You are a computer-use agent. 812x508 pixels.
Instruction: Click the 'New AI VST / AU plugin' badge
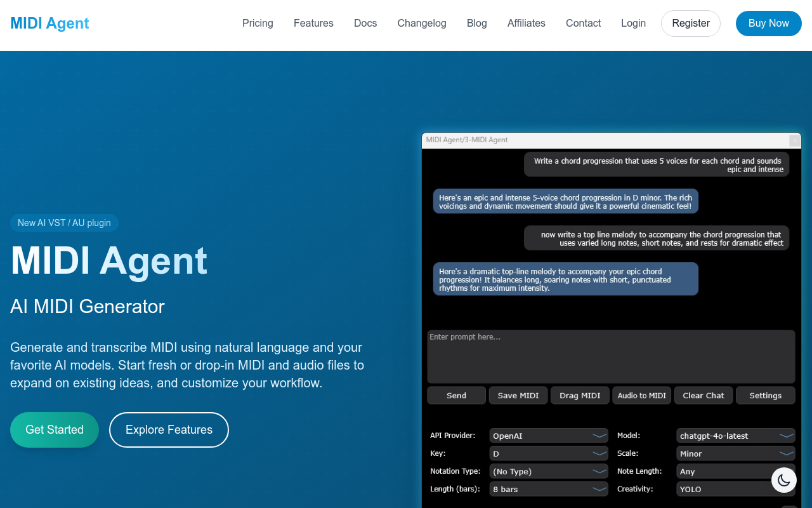coord(64,223)
